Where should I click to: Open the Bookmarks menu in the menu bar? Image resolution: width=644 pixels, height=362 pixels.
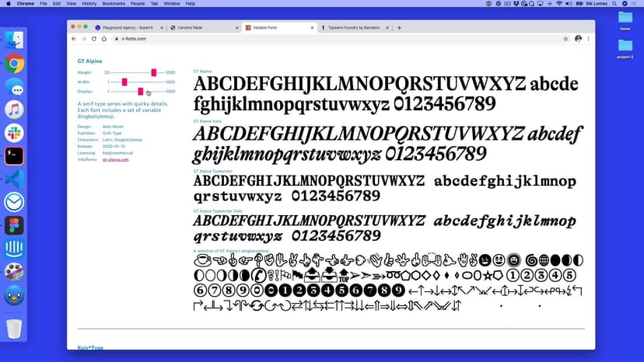(114, 4)
